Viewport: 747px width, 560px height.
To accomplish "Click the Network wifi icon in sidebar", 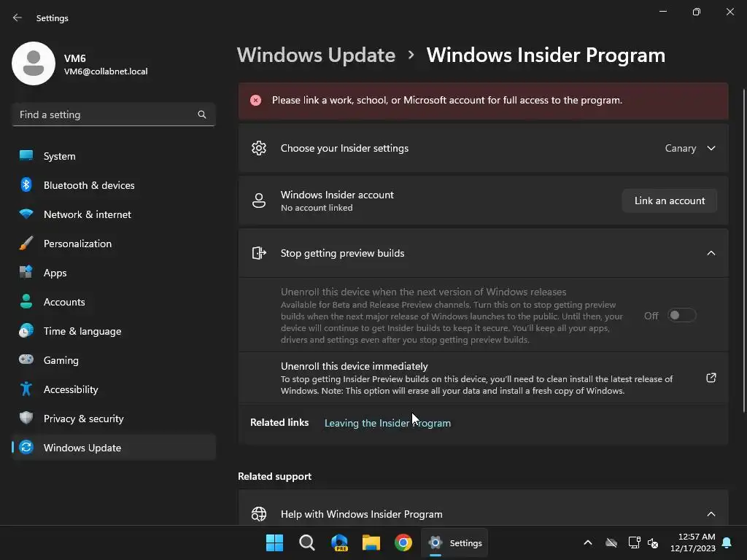I will coord(26,214).
